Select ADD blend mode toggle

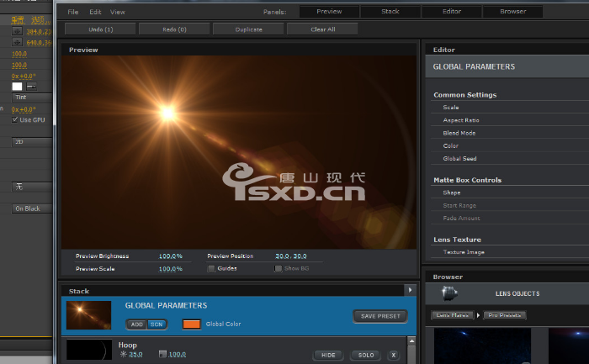coord(137,324)
